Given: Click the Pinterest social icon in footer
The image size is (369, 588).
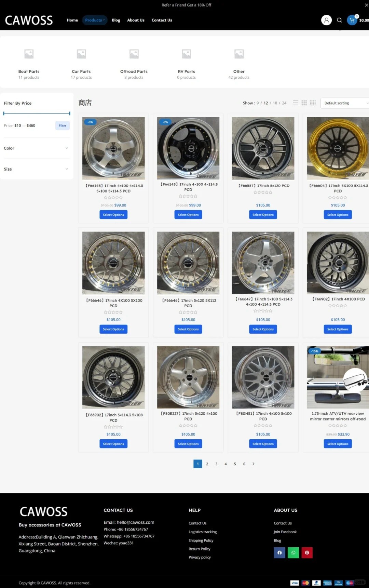Looking at the screenshot, I should coord(307,552).
